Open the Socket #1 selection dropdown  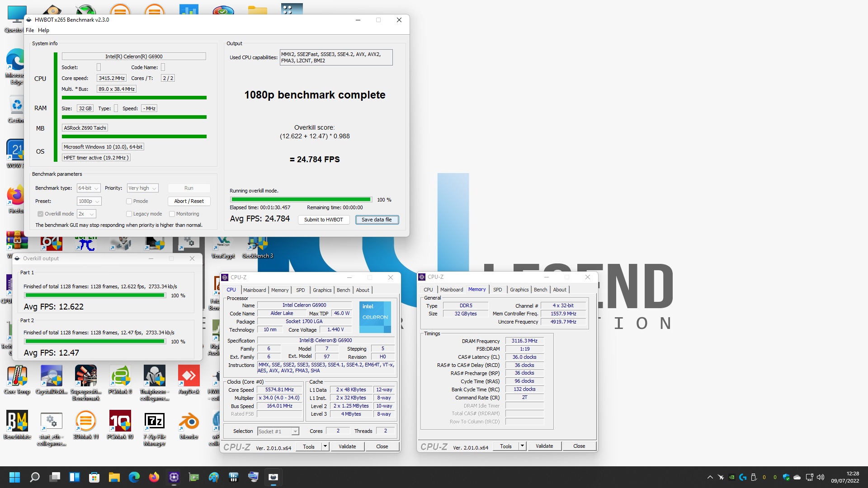(x=278, y=431)
